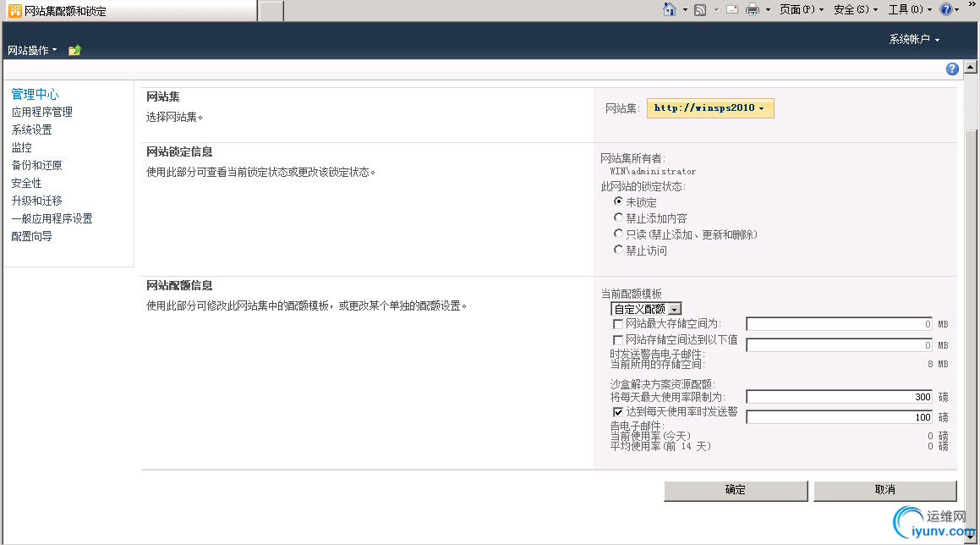This screenshot has height=545, width=980.
Task: Click the warning usage field showing 100
Action: point(840,417)
